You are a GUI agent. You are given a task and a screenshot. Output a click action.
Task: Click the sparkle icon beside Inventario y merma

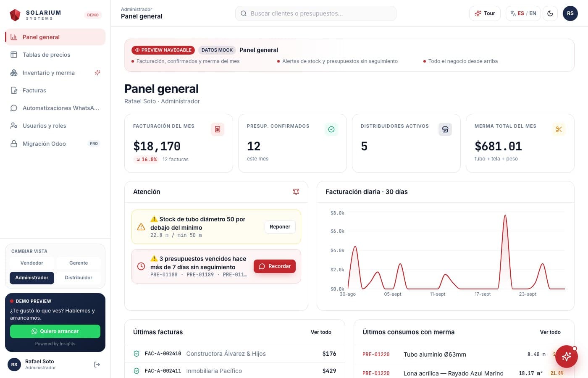coord(97,73)
